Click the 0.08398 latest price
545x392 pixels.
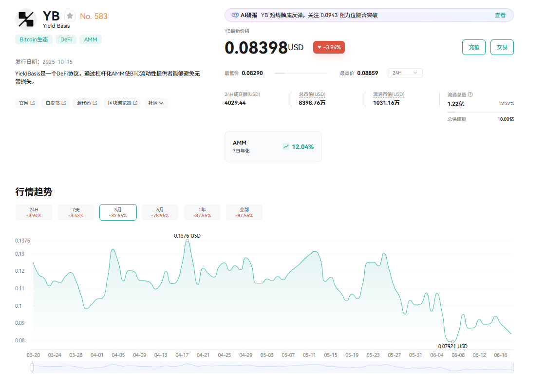[256, 48]
